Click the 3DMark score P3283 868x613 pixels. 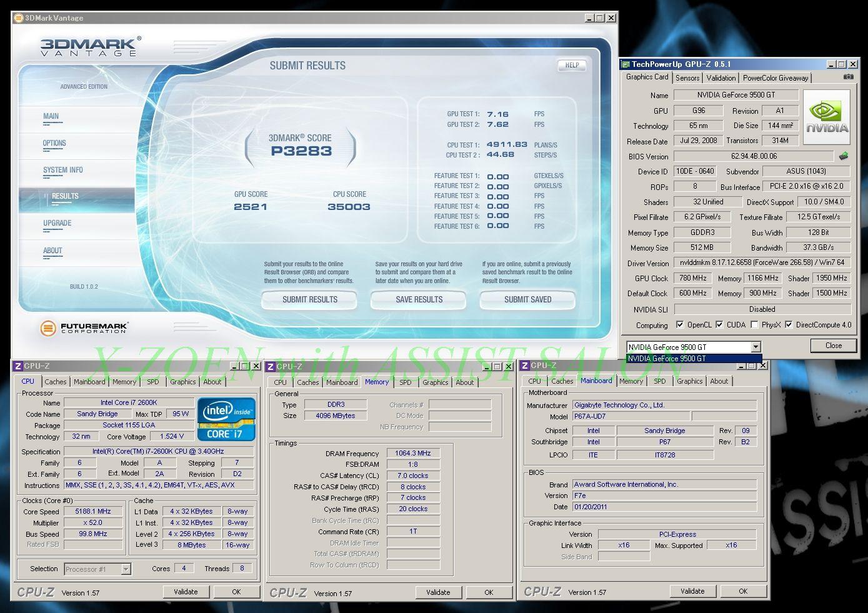pyautogui.click(x=301, y=151)
